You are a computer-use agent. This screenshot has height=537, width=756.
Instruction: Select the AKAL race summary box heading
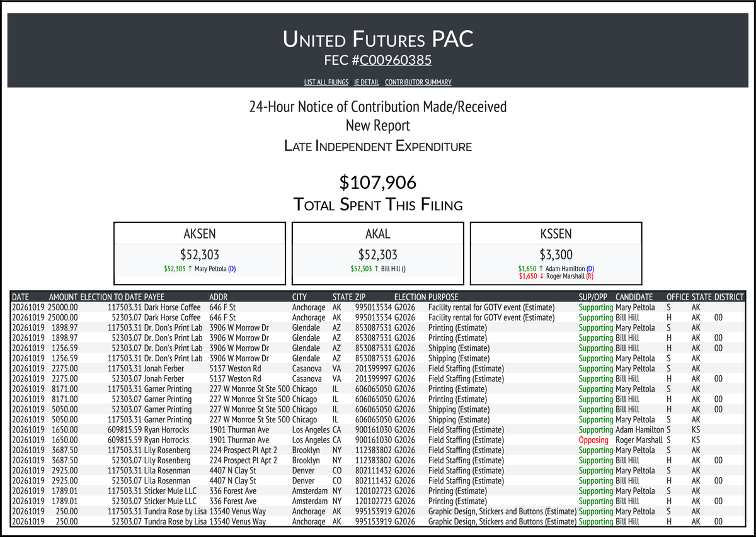[x=378, y=234]
